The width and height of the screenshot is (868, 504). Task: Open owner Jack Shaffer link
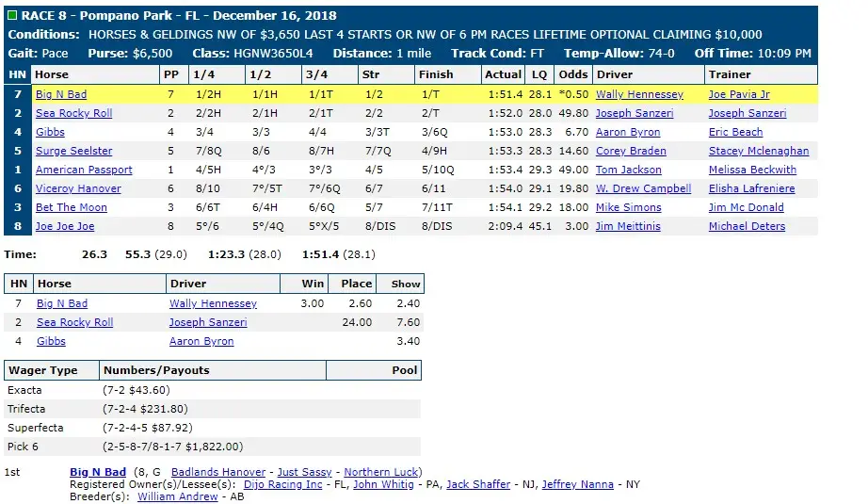click(478, 484)
